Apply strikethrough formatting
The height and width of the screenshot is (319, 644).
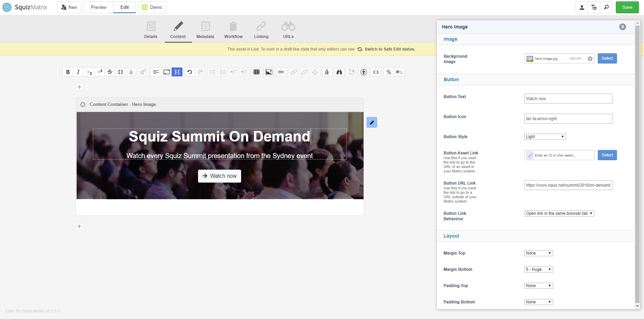pos(110,72)
